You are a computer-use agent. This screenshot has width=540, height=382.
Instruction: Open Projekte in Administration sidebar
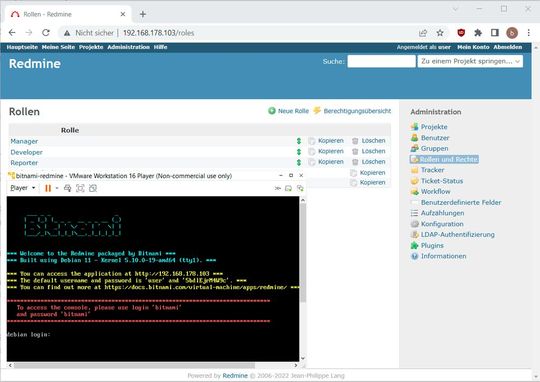(x=434, y=127)
